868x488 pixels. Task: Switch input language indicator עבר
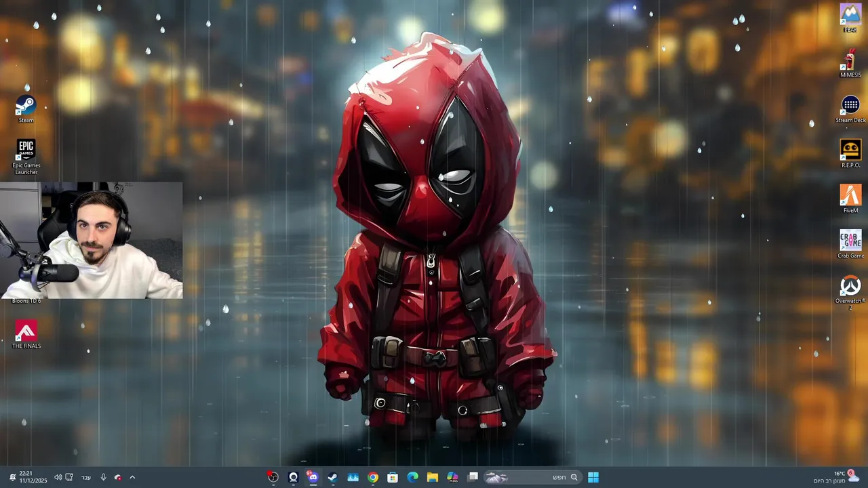click(x=86, y=477)
